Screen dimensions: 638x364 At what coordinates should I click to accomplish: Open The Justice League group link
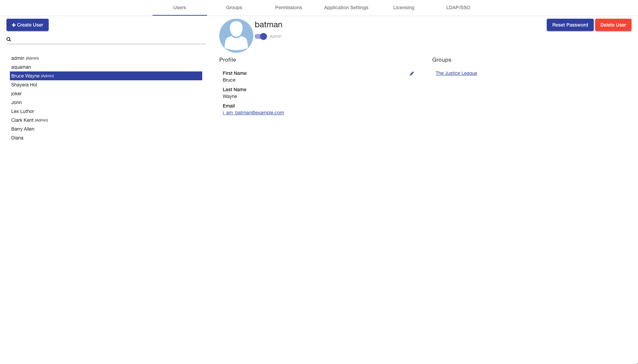point(456,73)
